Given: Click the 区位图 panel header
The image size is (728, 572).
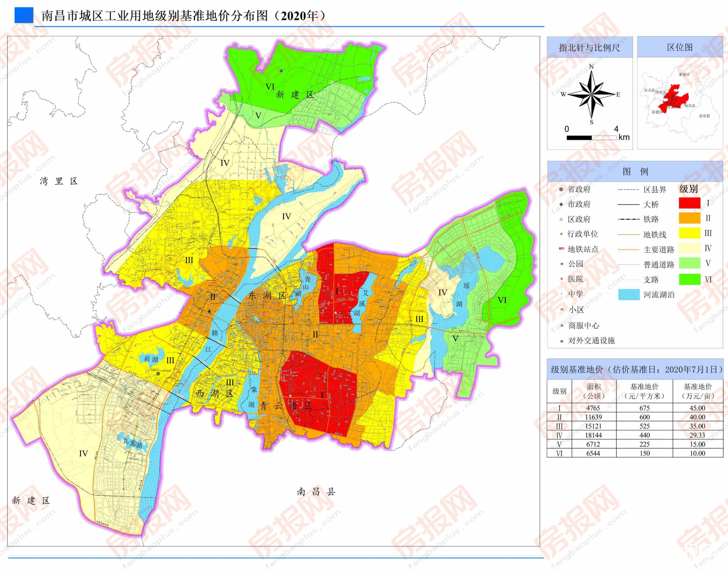Looking at the screenshot, I should click(x=680, y=47).
